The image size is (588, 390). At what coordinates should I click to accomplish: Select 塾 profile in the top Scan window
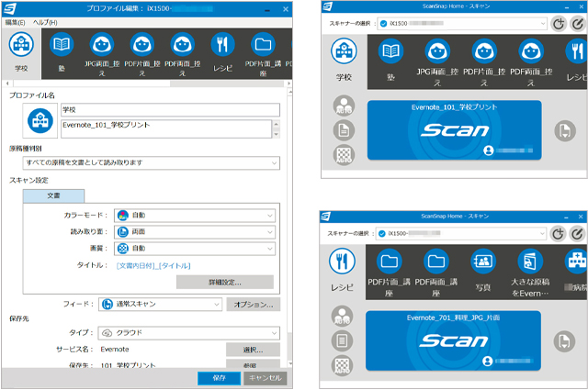[x=390, y=61]
